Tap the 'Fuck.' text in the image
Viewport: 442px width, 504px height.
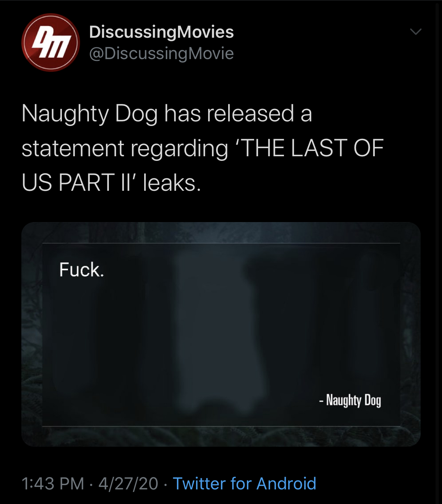(81, 269)
